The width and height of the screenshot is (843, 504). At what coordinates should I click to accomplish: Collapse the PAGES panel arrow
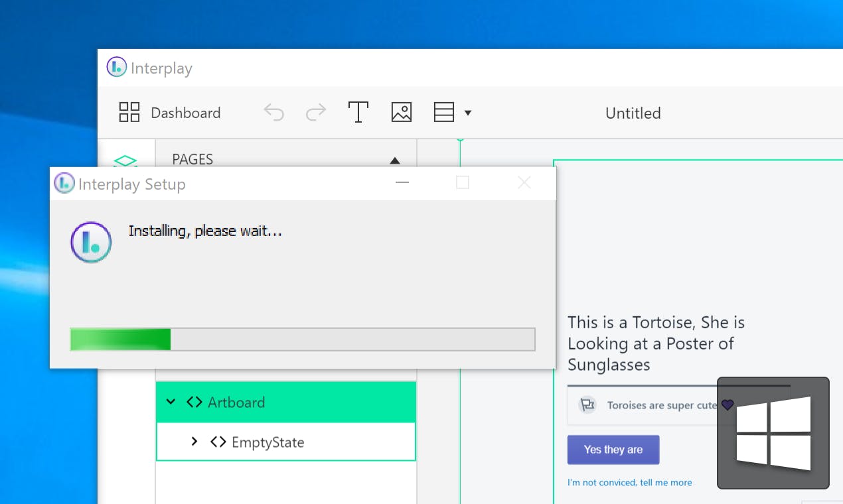click(x=395, y=160)
